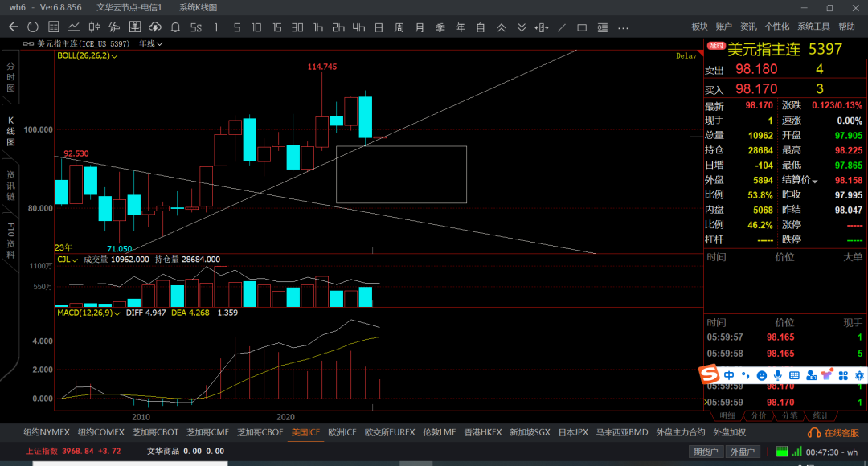Click the drawn rectangle on the chart
The width and height of the screenshot is (868, 466).
pos(401,174)
